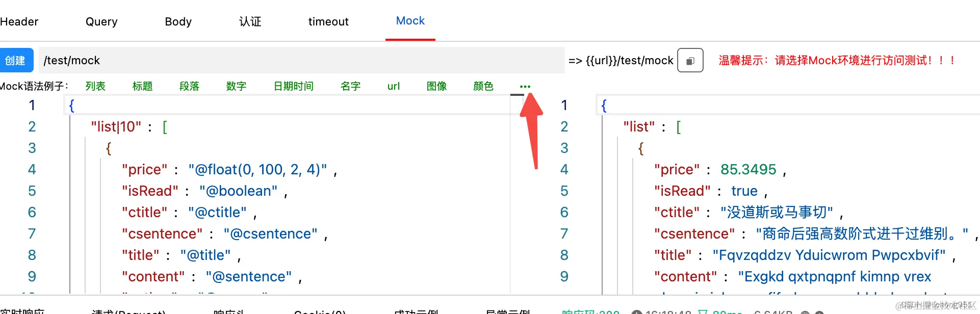Click "Fqvzqddzv Yduicwrom Pwpcxbvif" title result
Screen dimensions: 980x314
pos(829,255)
